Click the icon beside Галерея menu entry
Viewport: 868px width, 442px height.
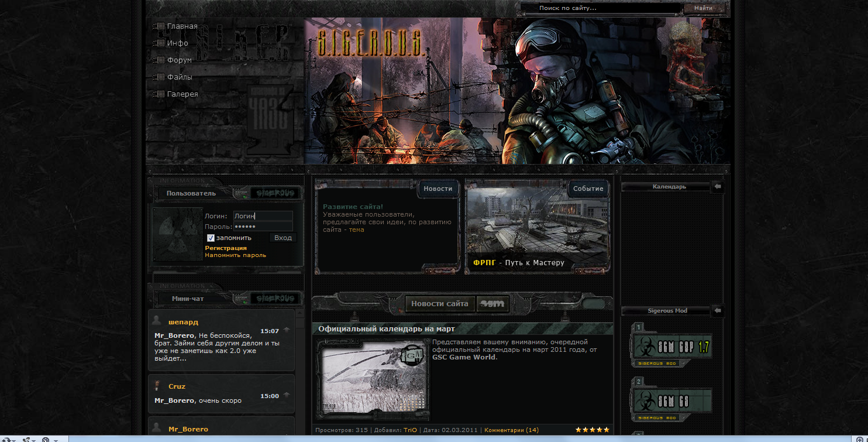click(159, 94)
